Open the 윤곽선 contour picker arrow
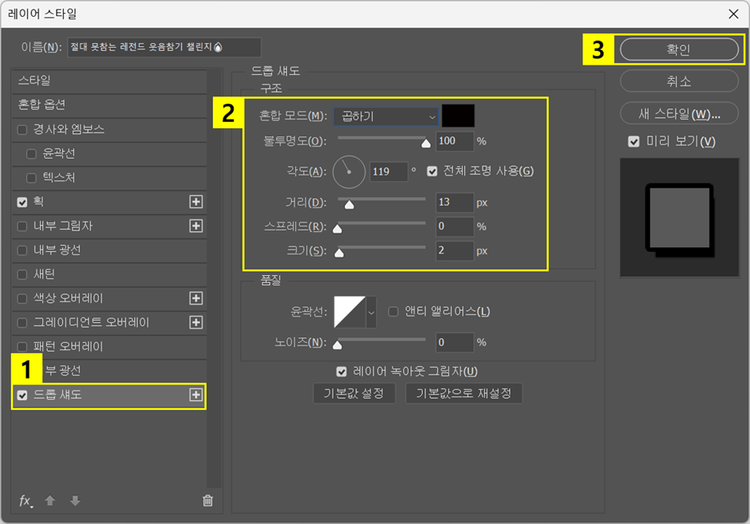This screenshot has width=750, height=524. 371,312
